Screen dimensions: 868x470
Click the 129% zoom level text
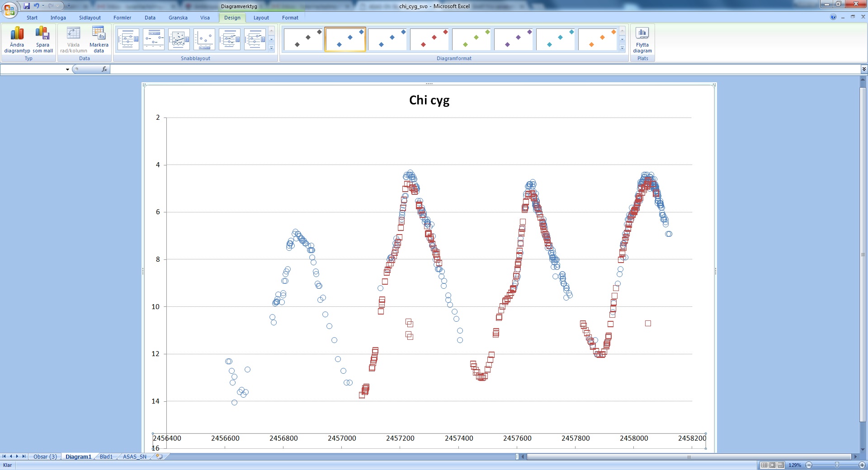[794, 465]
